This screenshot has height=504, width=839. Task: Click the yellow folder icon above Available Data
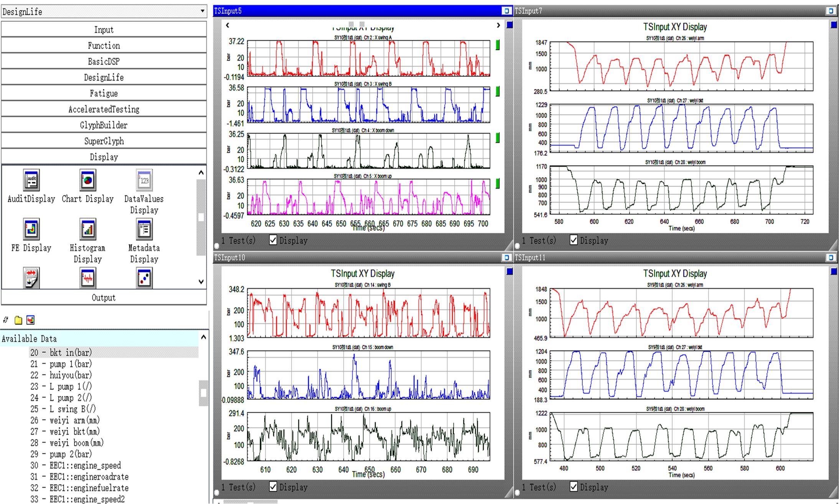18,320
